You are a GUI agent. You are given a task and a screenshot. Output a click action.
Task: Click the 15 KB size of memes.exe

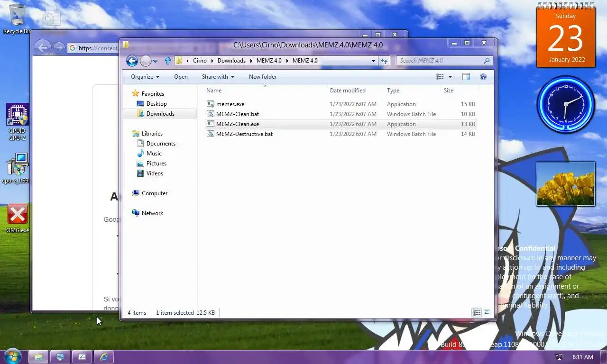coord(468,104)
